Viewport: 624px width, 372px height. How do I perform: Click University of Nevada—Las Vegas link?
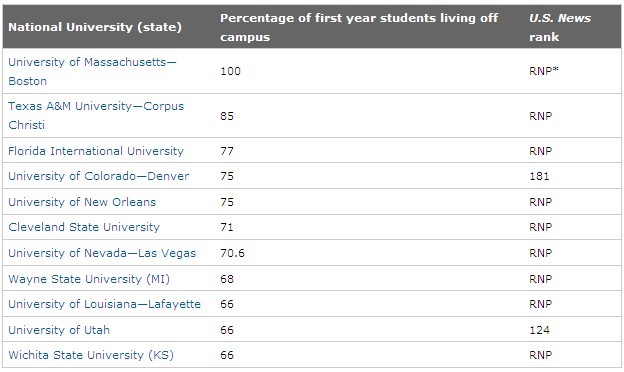pos(102,253)
